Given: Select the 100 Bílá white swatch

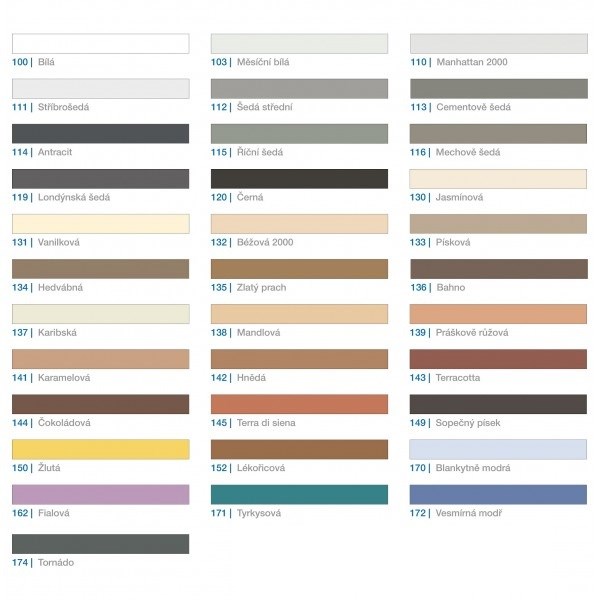Looking at the screenshot, I should coord(100,44).
